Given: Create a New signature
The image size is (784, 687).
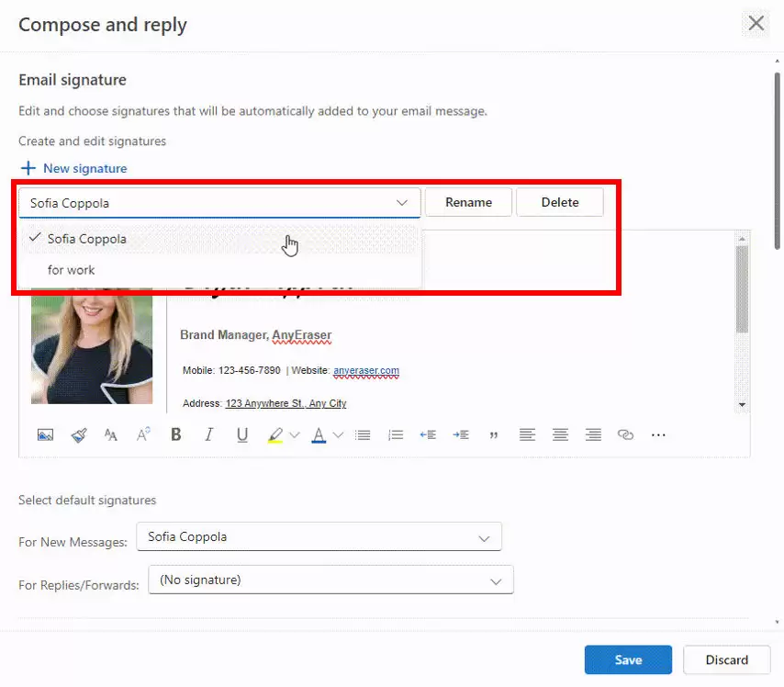Looking at the screenshot, I should [85, 169].
